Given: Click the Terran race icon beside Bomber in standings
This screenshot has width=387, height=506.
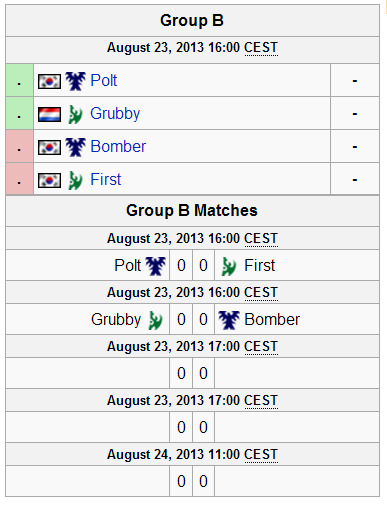Looking at the screenshot, I should click(75, 147).
